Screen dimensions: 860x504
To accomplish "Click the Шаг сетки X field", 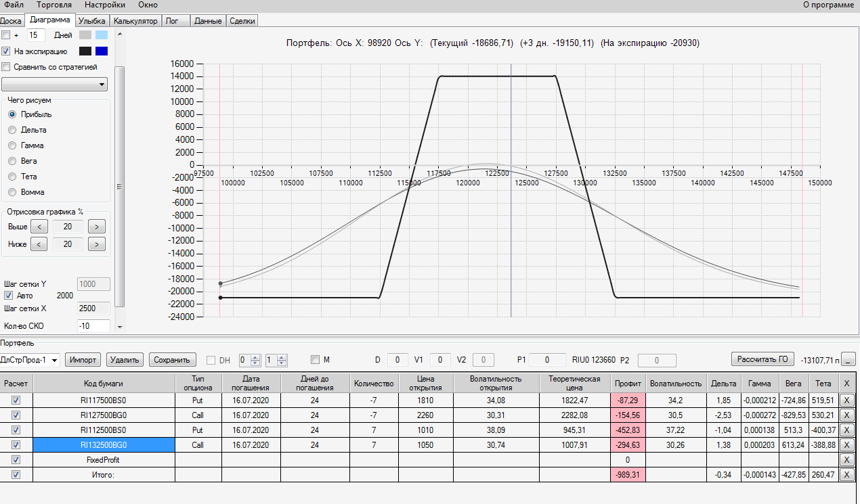I will (x=93, y=308).
